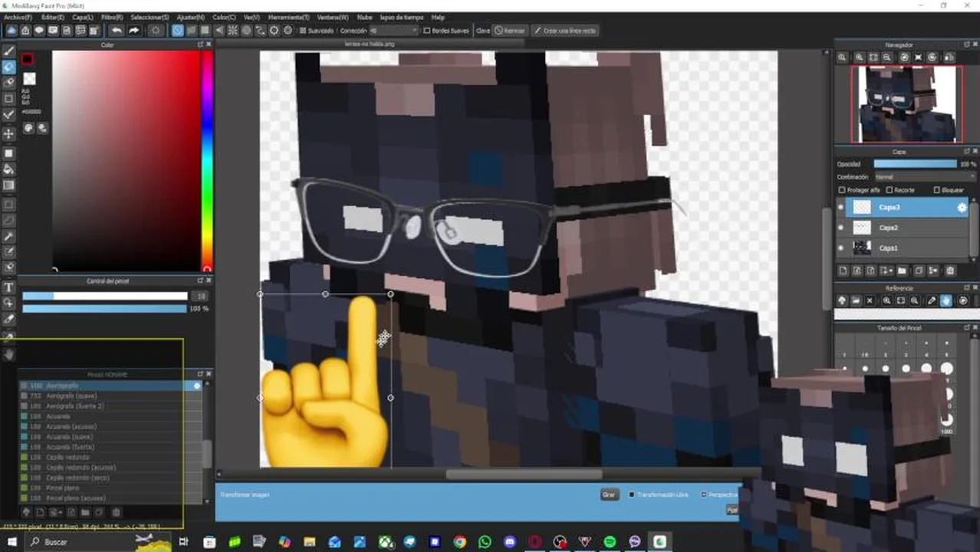Duplicate the layer in Capa panel
This screenshot has height=552, width=980.
click(x=919, y=271)
